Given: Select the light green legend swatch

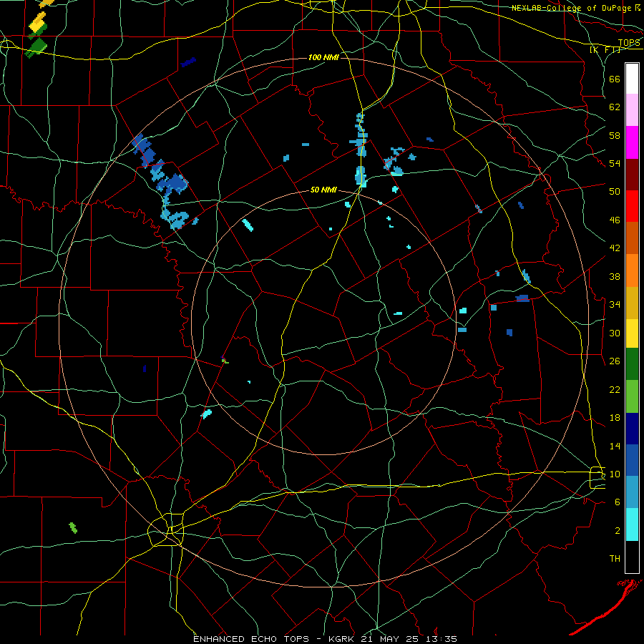Looking at the screenshot, I should pos(632,396).
